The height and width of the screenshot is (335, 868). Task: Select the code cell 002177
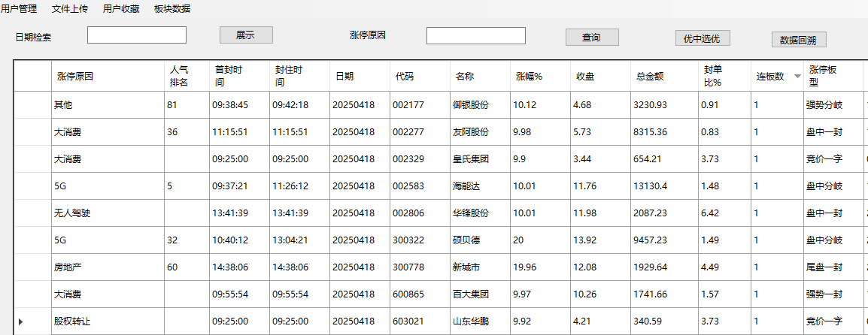(x=420, y=105)
